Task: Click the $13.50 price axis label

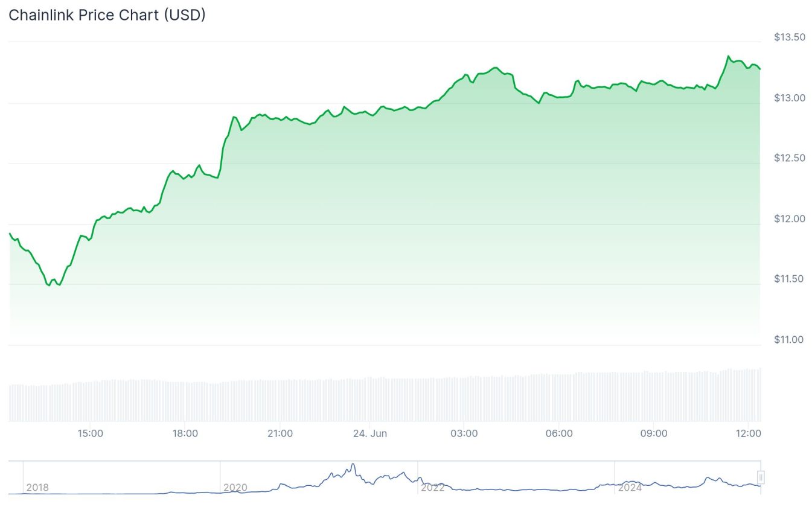Action: (790, 37)
